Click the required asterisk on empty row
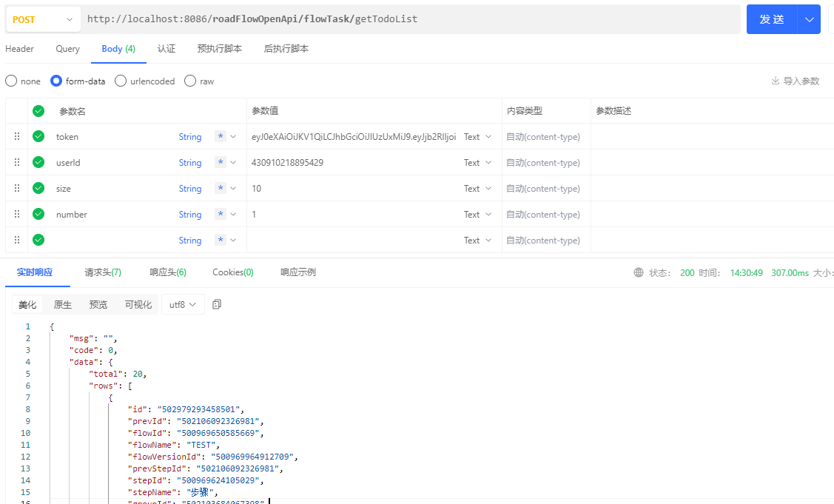This screenshot has height=504, width=834. pos(221,240)
